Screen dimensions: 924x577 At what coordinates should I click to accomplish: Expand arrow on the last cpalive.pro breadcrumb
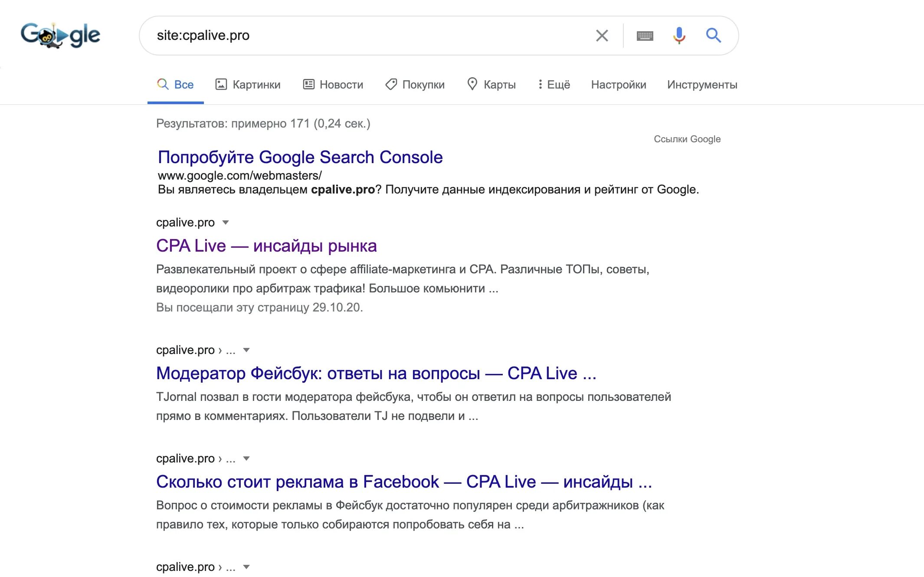coord(246,567)
